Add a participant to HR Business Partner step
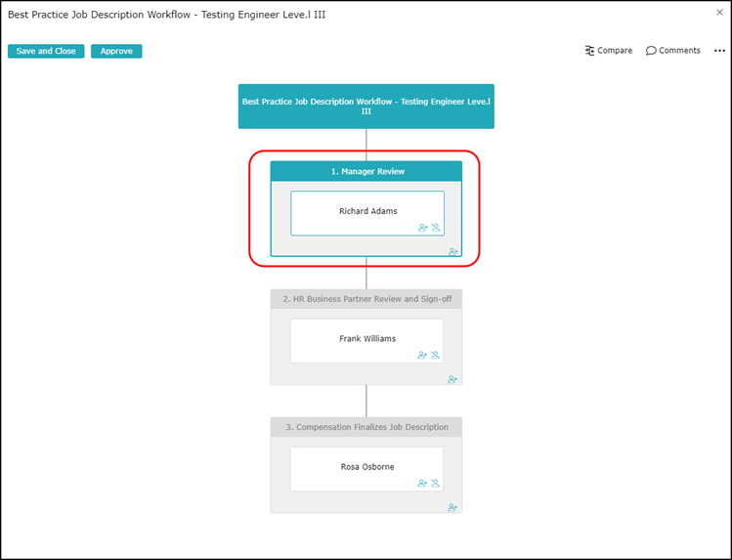 tap(452, 379)
